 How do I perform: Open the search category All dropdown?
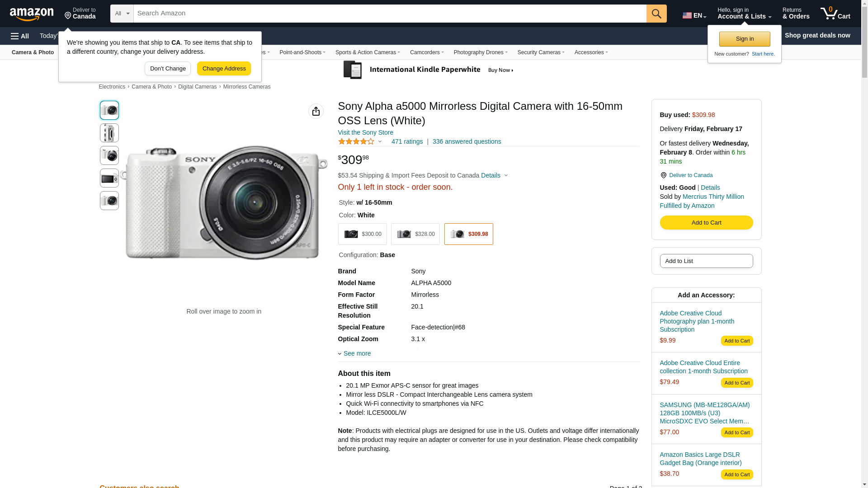pyautogui.click(x=122, y=14)
